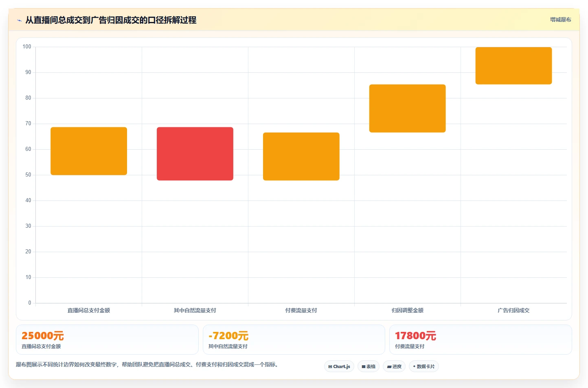Image resolution: width=588 pixels, height=388 pixels.
Task: Click the x-axis label 其中自然流量支付
Action: [195, 310]
